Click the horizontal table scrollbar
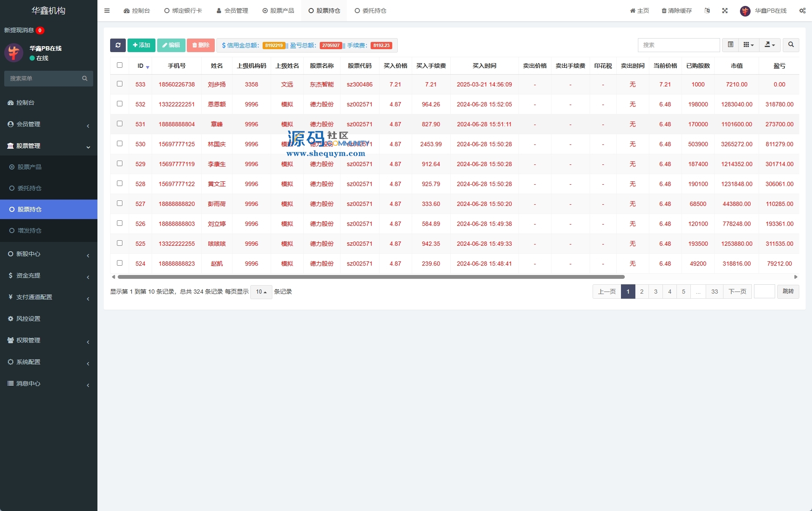Viewport: 812px width, 511px height. [371, 277]
